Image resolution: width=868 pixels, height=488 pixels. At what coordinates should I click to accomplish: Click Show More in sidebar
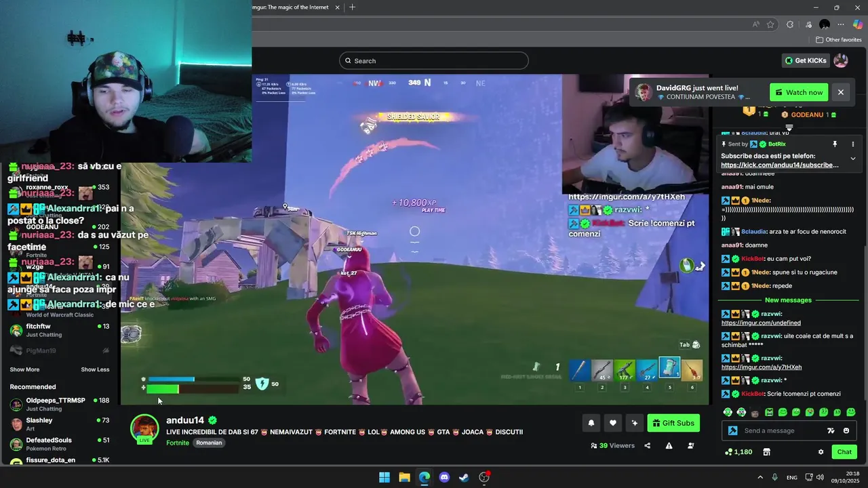(x=24, y=369)
